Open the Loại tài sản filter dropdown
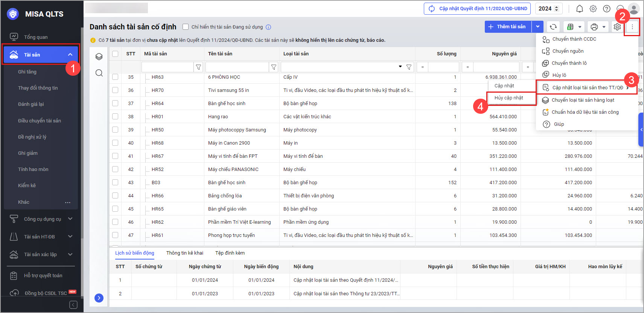 point(400,67)
